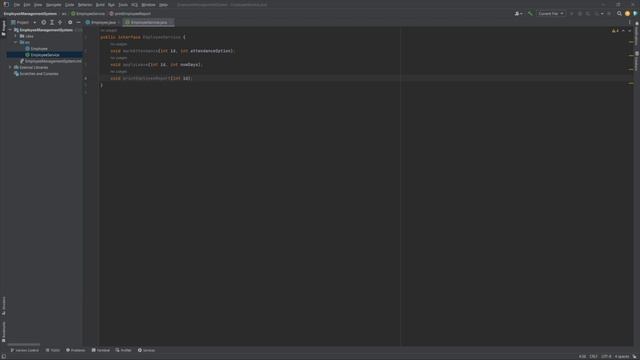Click the CRLF line separator in status bar

click(x=593, y=356)
